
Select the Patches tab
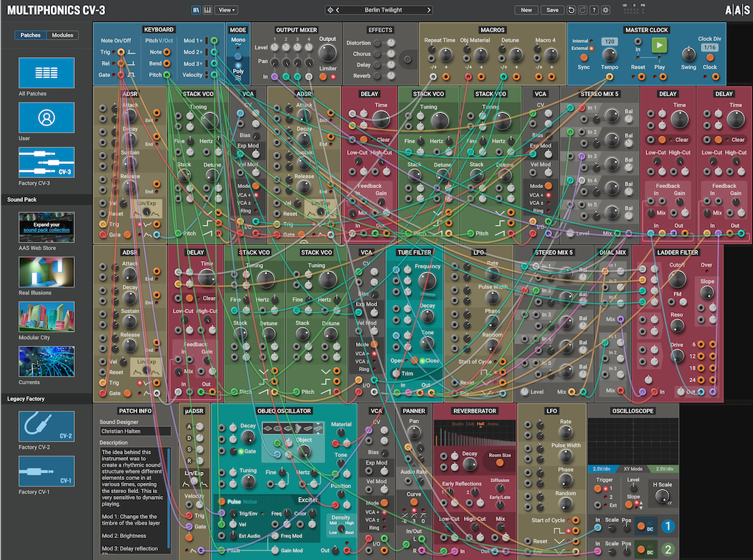pyautogui.click(x=30, y=35)
